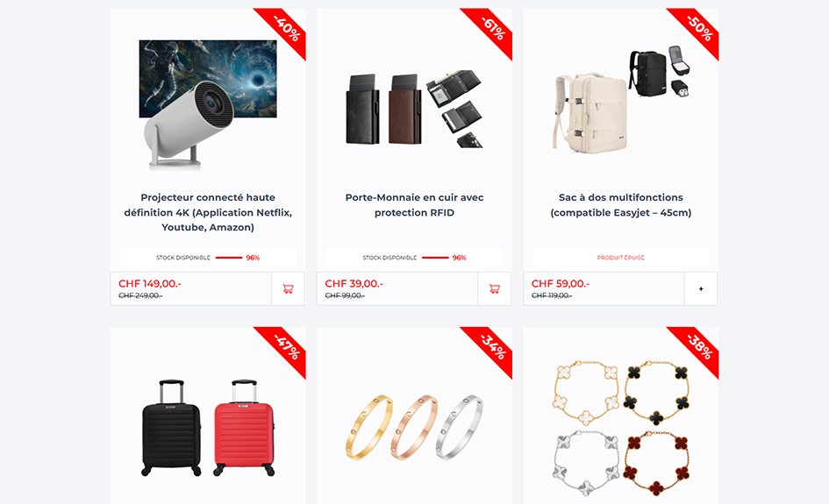Open the gold bangle bracelets image
Viewport: 829px width, 504px height.
[414, 428]
